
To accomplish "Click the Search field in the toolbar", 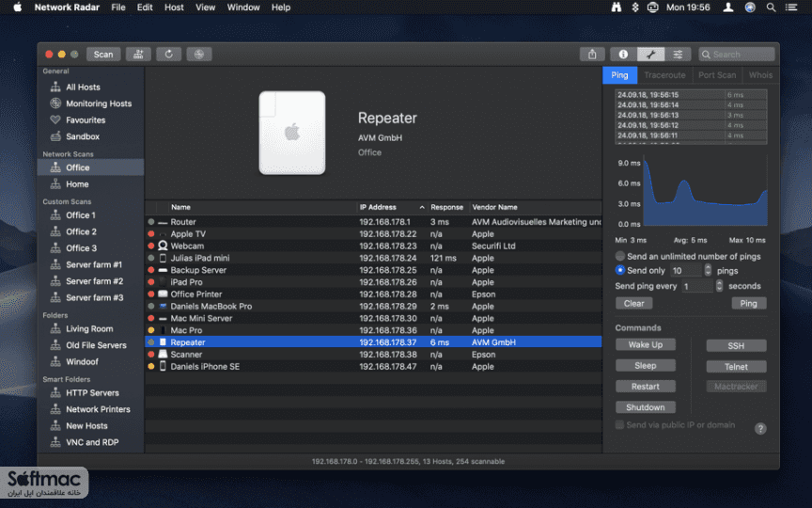I will (737, 54).
